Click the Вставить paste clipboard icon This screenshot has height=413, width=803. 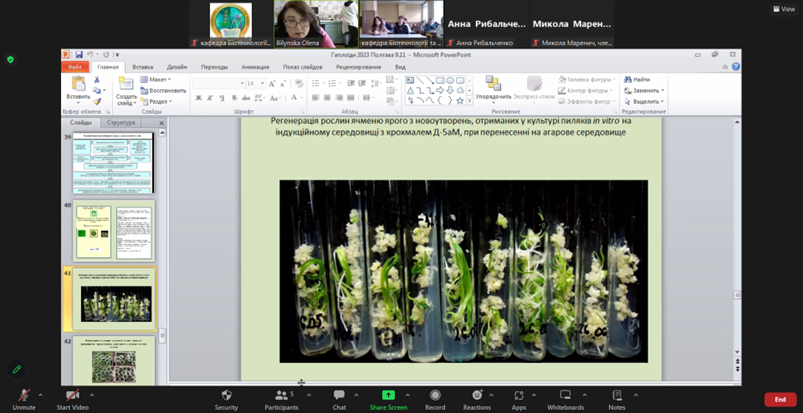(78, 84)
